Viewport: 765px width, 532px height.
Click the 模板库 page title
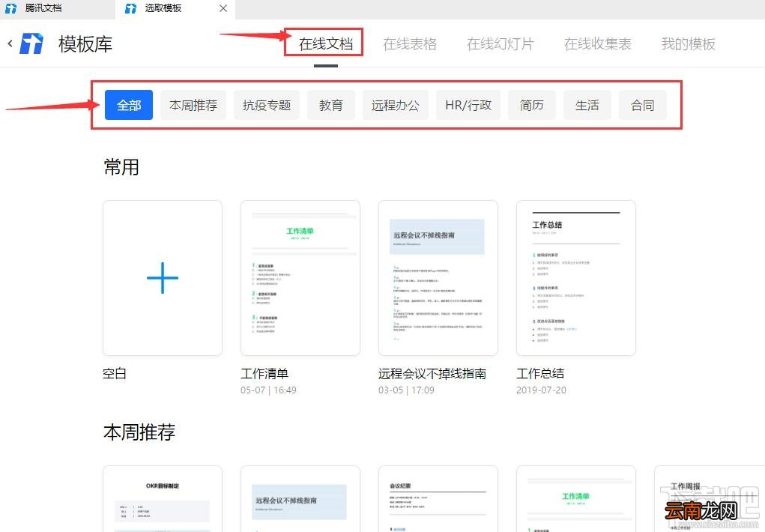pyautogui.click(x=85, y=44)
